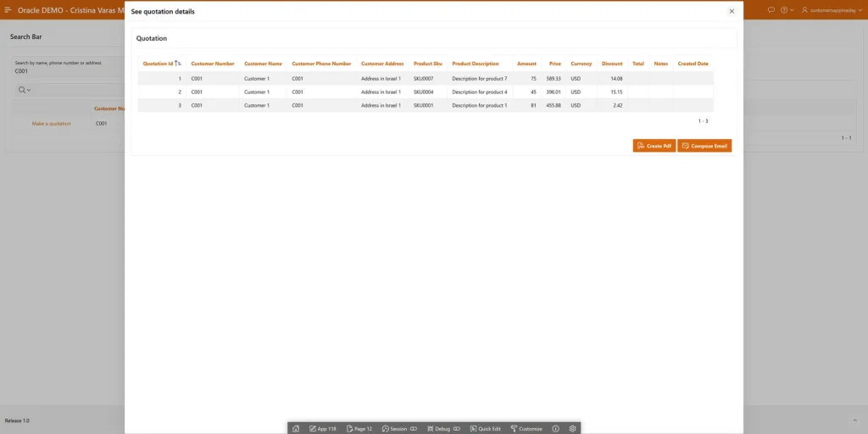Click the Compose Email button
Viewport: 868px width, 434px height.
click(x=704, y=146)
